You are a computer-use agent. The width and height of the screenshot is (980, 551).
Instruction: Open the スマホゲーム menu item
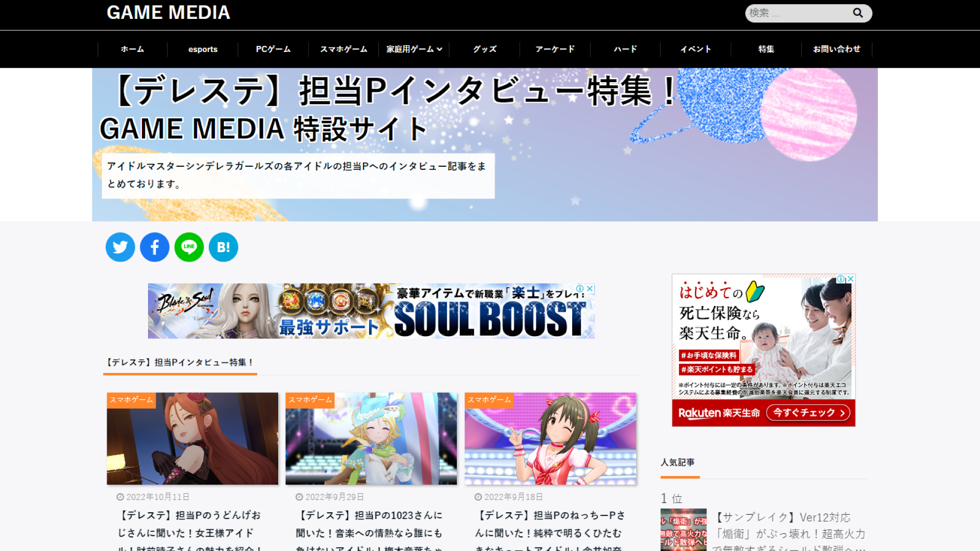pyautogui.click(x=344, y=49)
